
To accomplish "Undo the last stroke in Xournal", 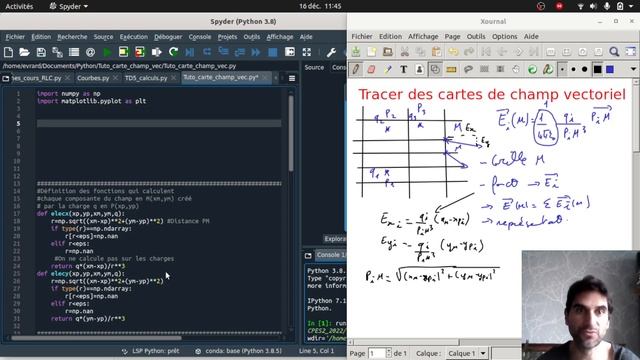I will [x=453, y=51].
